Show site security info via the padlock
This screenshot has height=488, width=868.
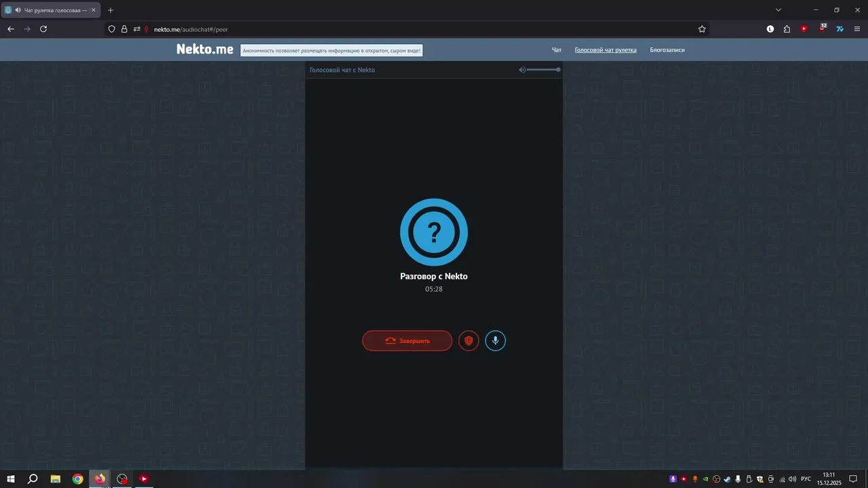pyautogui.click(x=124, y=29)
